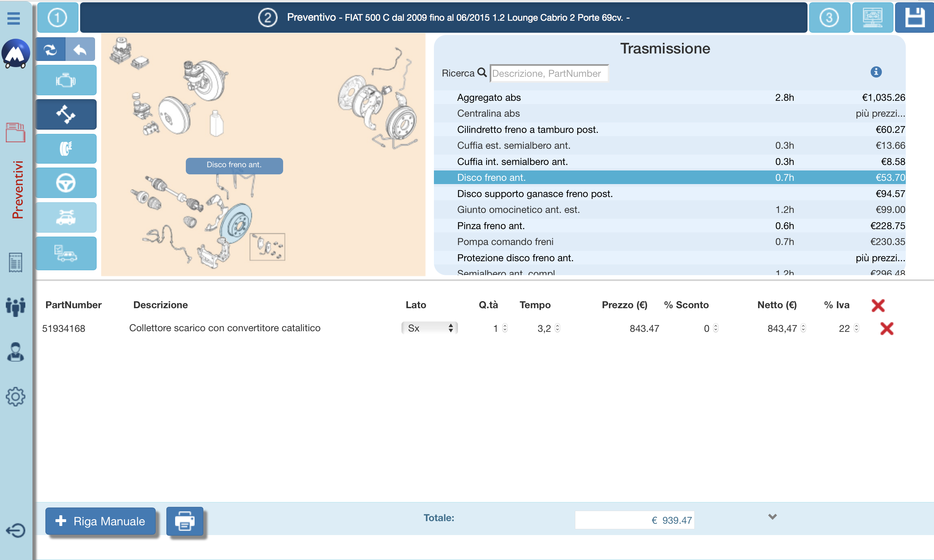Select the tire and brake category icon
This screenshot has height=560, width=934.
coord(66,149)
